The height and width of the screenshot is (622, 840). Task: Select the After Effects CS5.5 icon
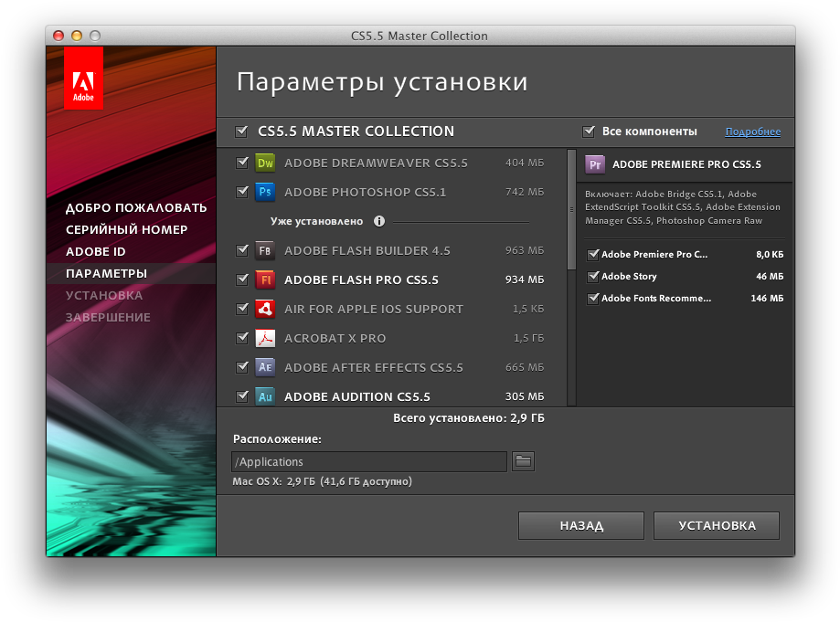(x=266, y=367)
